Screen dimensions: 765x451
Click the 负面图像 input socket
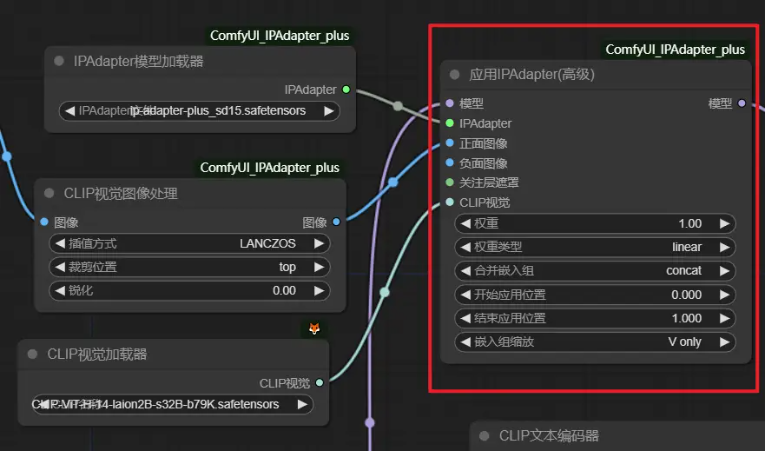(450, 163)
